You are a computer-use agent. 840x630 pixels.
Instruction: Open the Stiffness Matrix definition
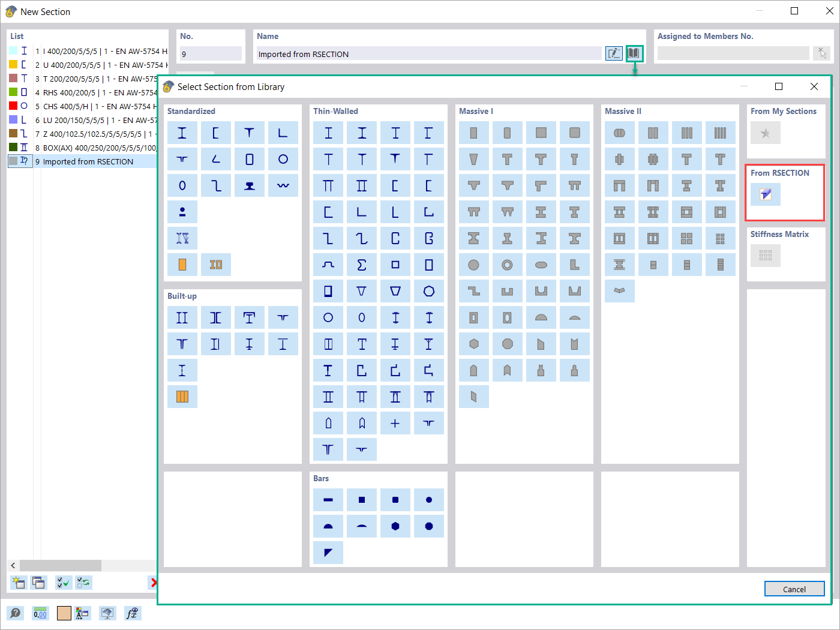tap(765, 255)
